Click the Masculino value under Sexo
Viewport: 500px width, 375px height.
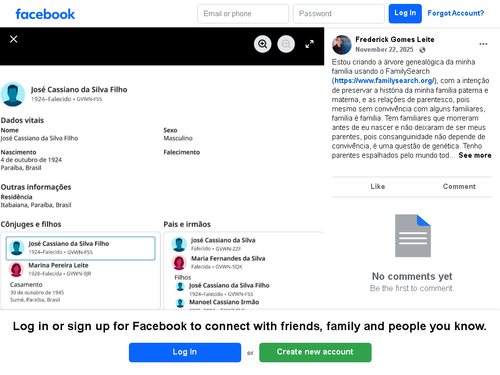tap(178, 138)
